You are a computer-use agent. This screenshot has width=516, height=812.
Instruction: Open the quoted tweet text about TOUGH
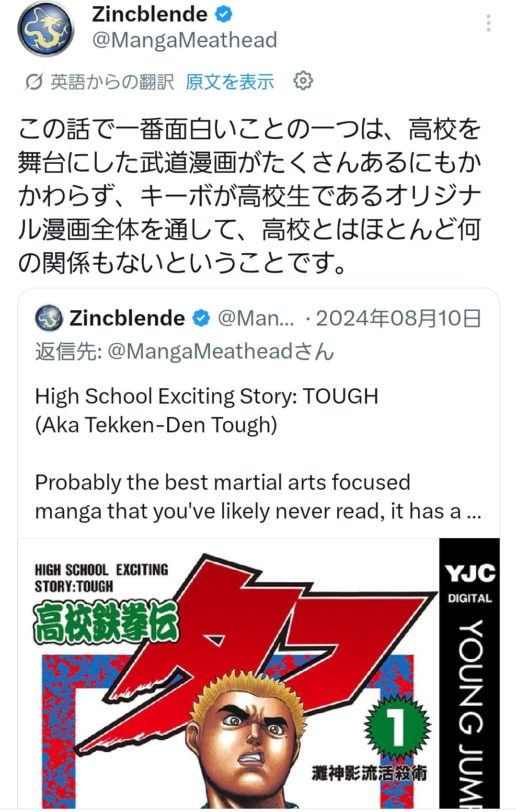click(x=258, y=453)
